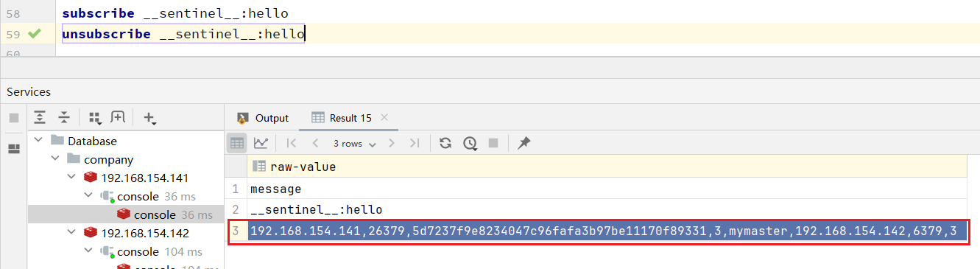This screenshot has height=269, width=980.
Task: Select the __sentinel__:hello result row
Action: click(605, 209)
